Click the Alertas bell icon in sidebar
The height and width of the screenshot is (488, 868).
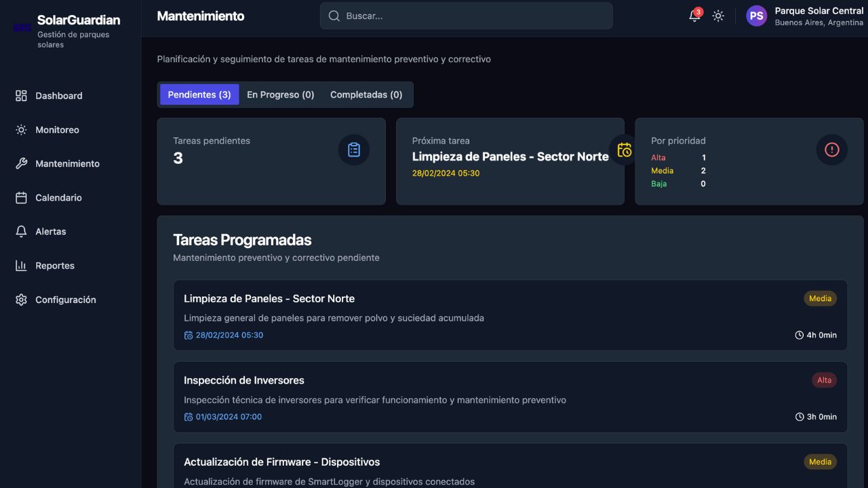pyautogui.click(x=21, y=231)
